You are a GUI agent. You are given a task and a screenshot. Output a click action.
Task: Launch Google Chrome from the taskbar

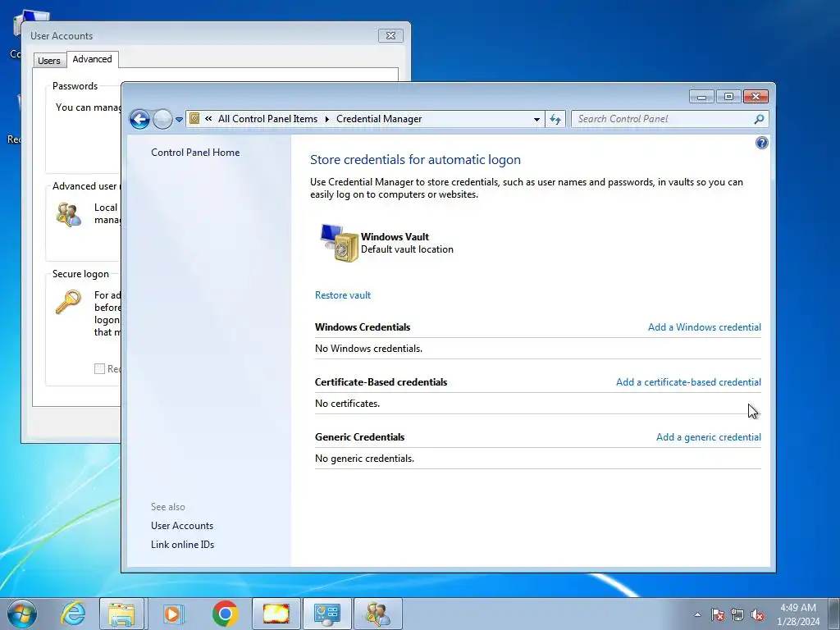point(225,614)
